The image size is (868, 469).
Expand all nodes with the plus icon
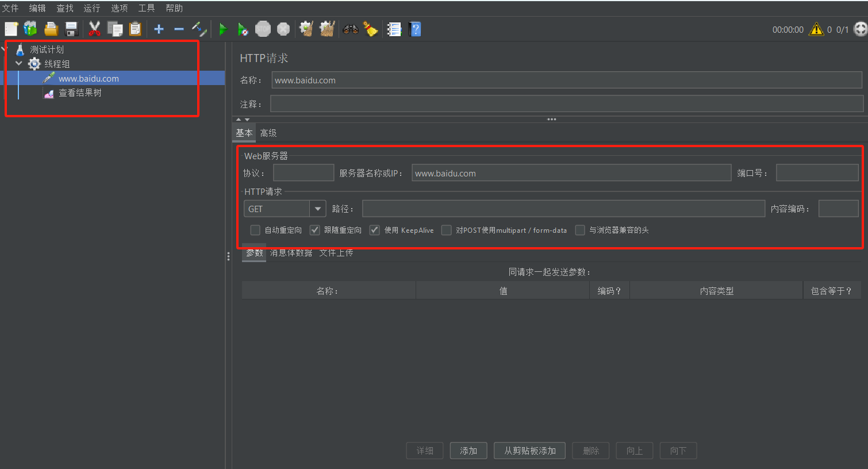159,29
